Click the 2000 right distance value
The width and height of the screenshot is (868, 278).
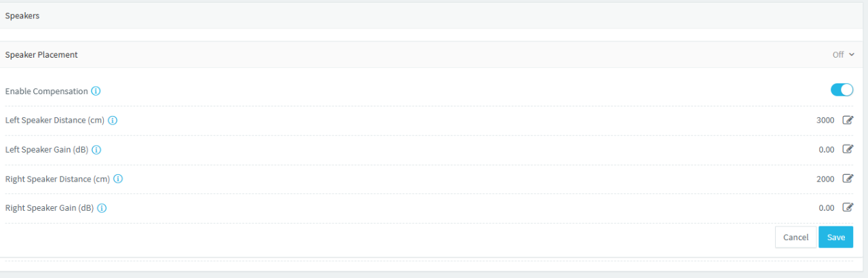point(825,179)
